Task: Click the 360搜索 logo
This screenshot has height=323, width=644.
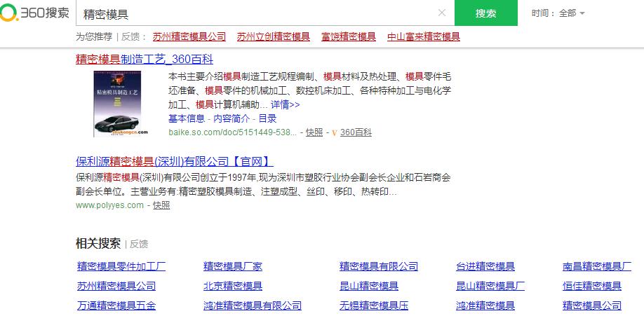Action: tap(35, 13)
